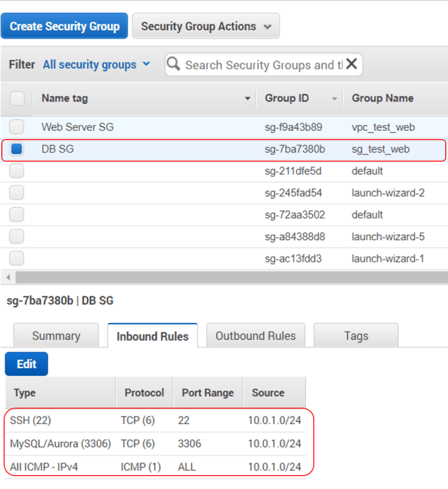
Task: Check the launch-wizard-2 row checkbox
Action: [17, 193]
